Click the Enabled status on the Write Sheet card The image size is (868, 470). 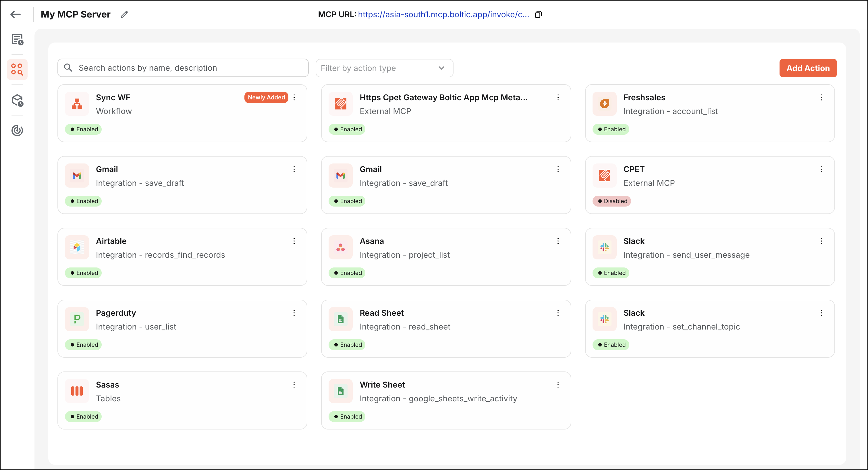pos(347,417)
